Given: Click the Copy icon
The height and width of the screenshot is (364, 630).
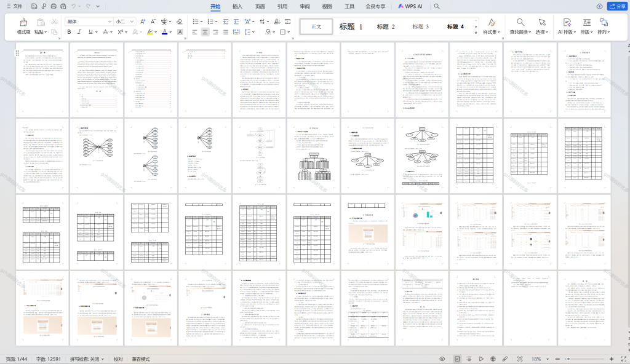Looking at the screenshot, I should click(x=54, y=32).
